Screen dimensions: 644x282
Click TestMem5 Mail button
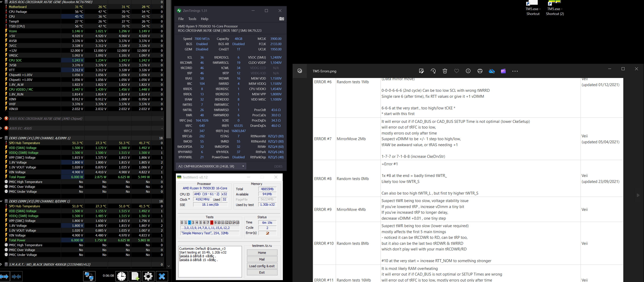(262, 259)
